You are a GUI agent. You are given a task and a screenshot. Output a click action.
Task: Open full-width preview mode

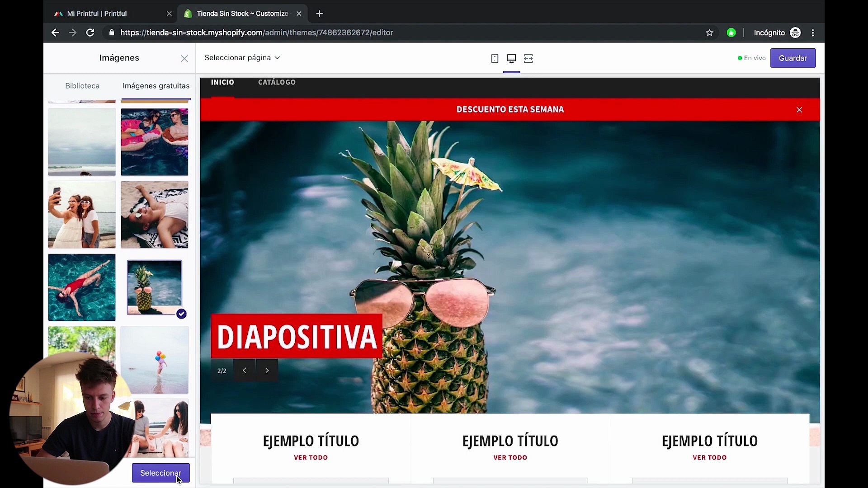(x=528, y=58)
